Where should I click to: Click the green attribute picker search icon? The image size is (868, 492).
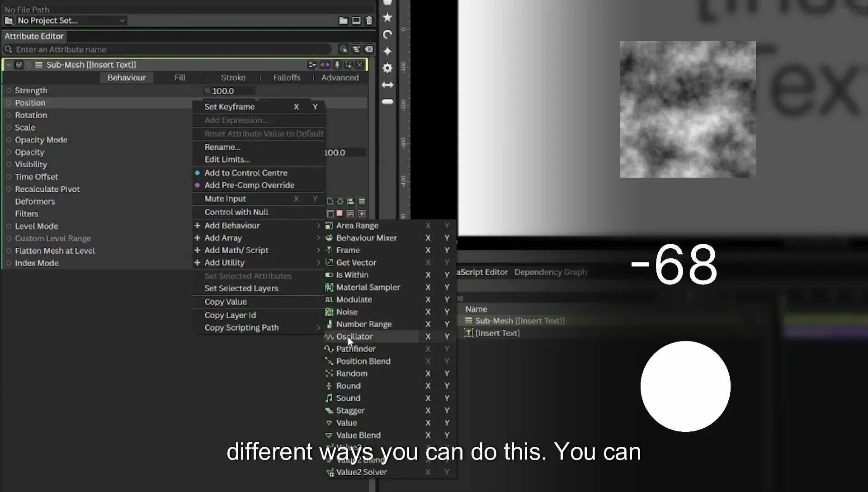click(343, 49)
